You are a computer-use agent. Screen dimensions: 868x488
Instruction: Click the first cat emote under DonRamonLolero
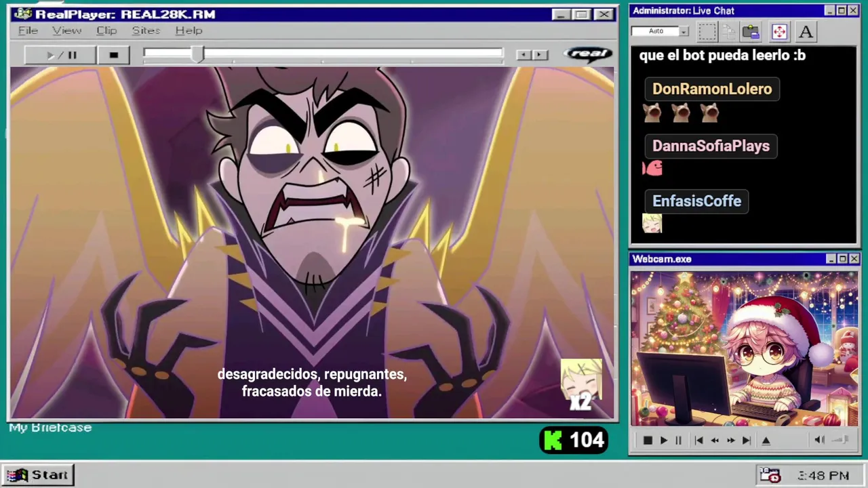652,113
